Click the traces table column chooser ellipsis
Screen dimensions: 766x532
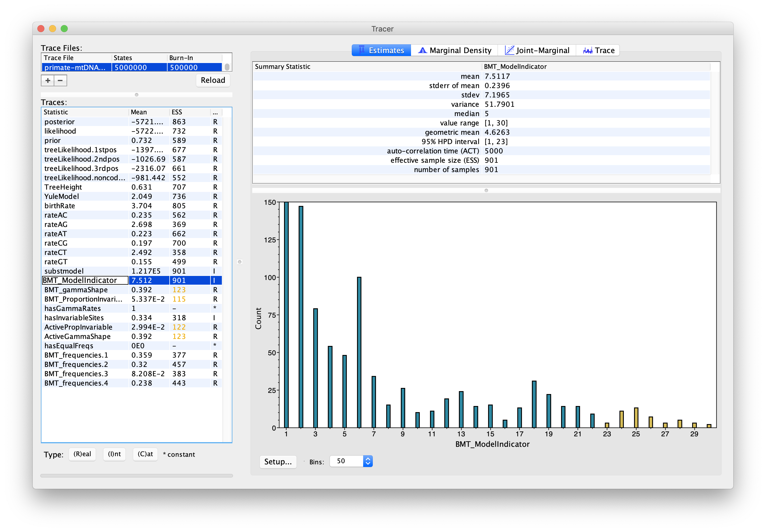click(x=215, y=112)
